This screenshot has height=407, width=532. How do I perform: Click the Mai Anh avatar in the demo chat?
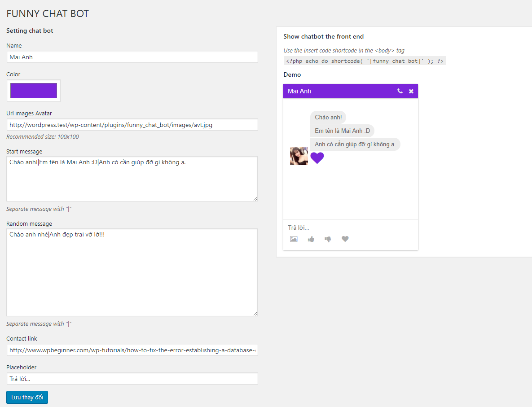(x=299, y=156)
